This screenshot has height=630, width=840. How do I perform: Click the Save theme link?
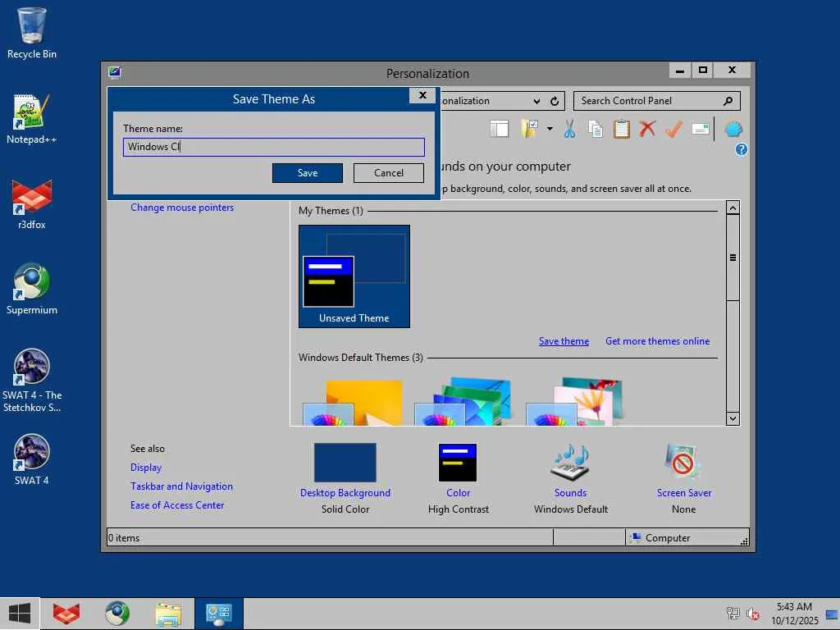coord(564,341)
